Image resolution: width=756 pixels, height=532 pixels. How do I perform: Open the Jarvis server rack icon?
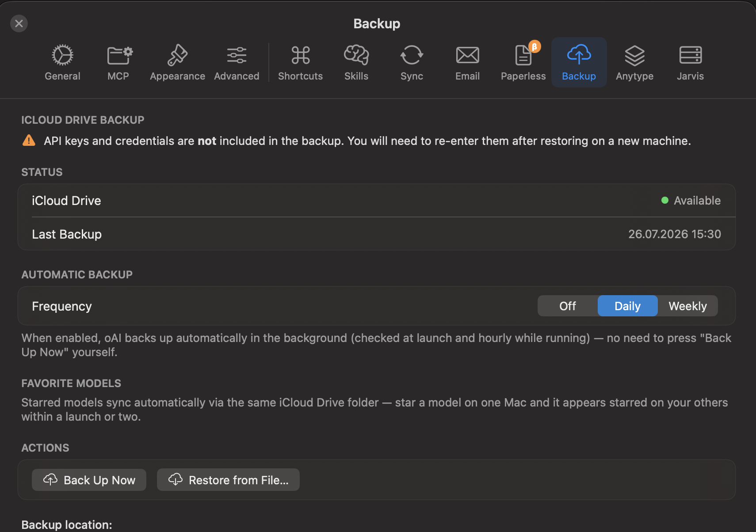(690, 55)
